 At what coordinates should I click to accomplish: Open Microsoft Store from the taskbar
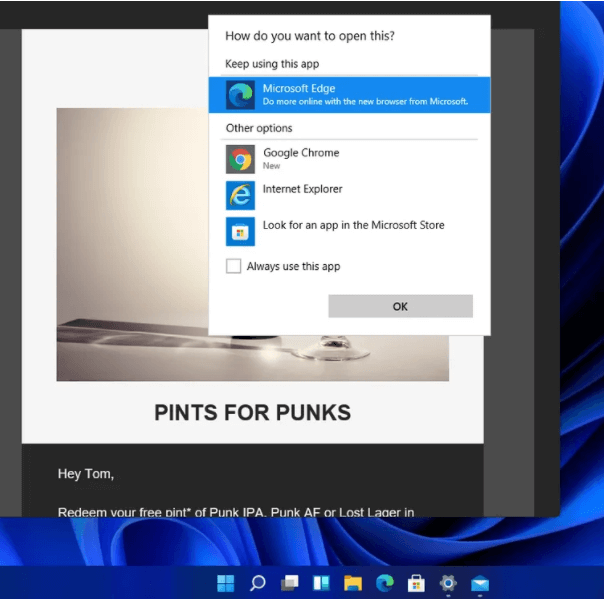(416, 583)
